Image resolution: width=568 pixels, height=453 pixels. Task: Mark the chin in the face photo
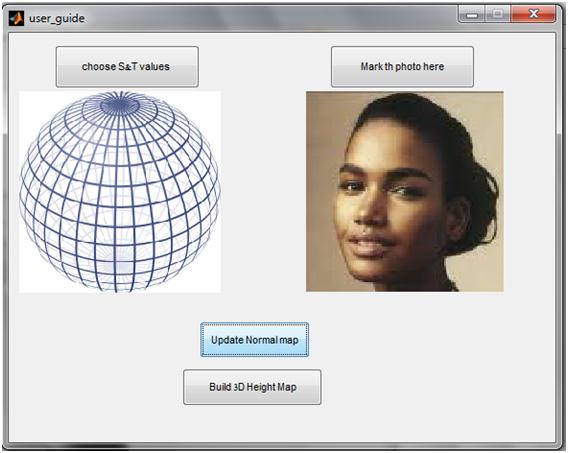[364, 268]
